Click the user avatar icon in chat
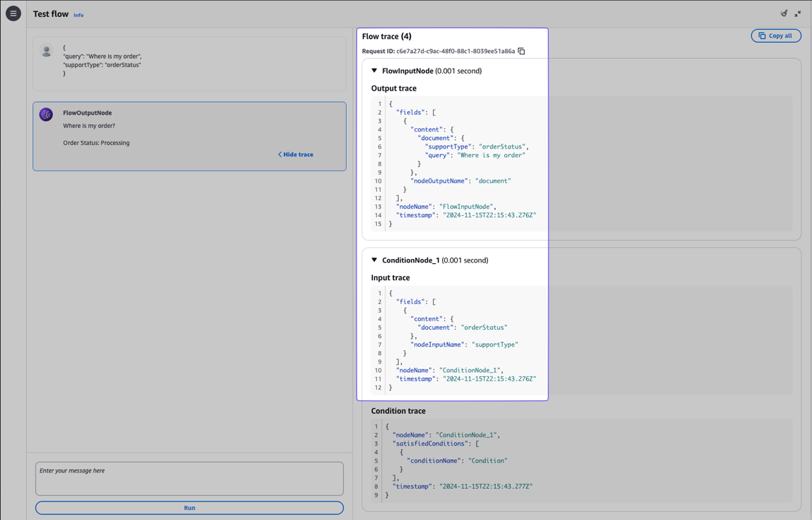Screen dimensions: 812x520 click(x=47, y=51)
